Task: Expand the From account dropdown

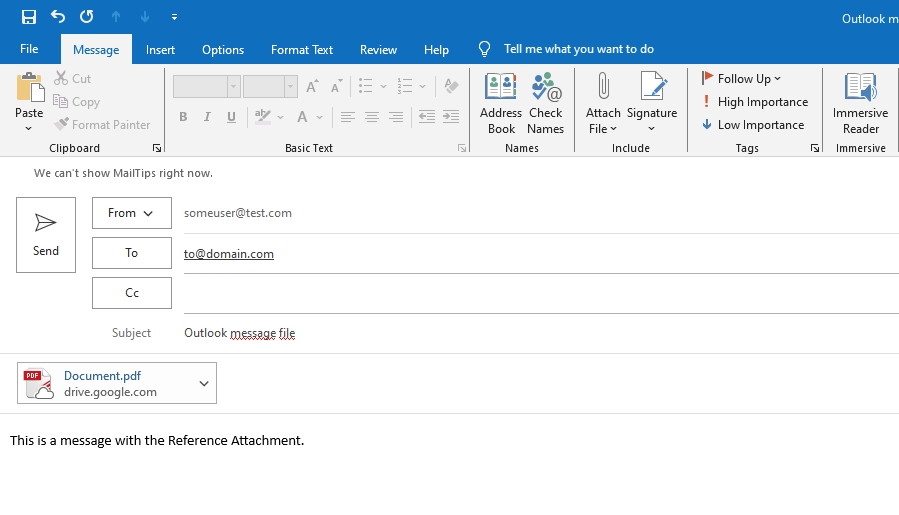Action: coord(132,213)
